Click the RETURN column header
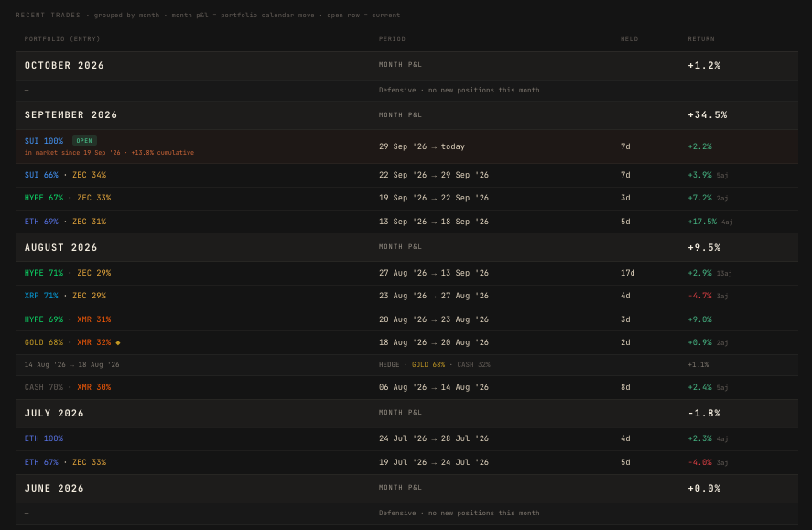The width and height of the screenshot is (812, 530). 701,38
